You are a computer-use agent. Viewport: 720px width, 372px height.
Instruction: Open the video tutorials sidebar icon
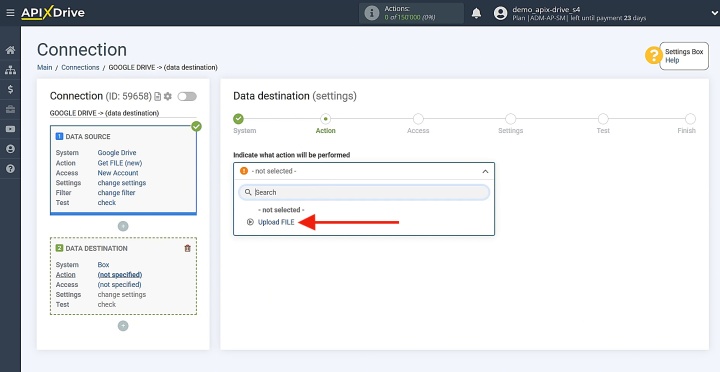pos(10,129)
